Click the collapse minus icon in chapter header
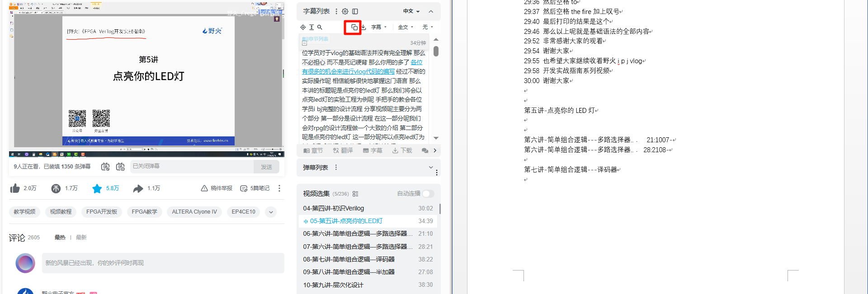The image size is (868, 294). [304, 43]
